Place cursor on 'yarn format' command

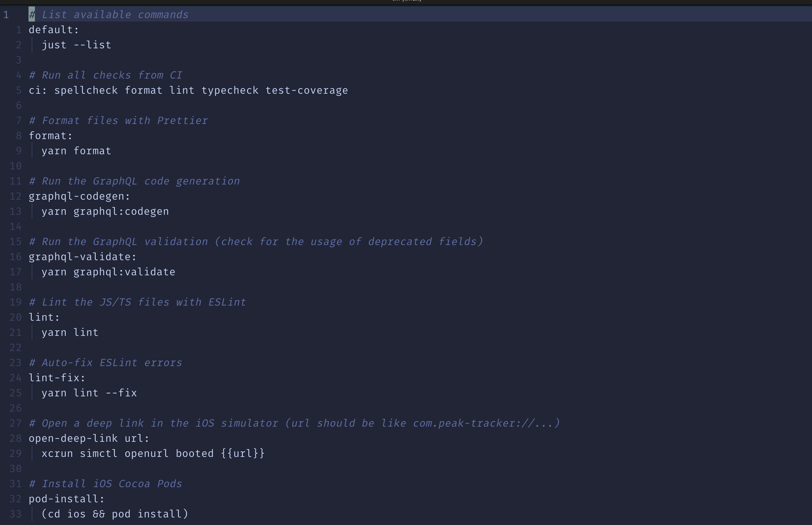(x=76, y=151)
